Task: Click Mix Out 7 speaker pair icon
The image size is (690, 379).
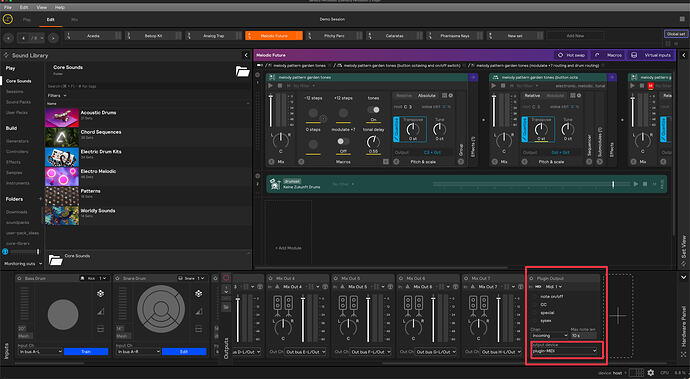Action: point(478,306)
